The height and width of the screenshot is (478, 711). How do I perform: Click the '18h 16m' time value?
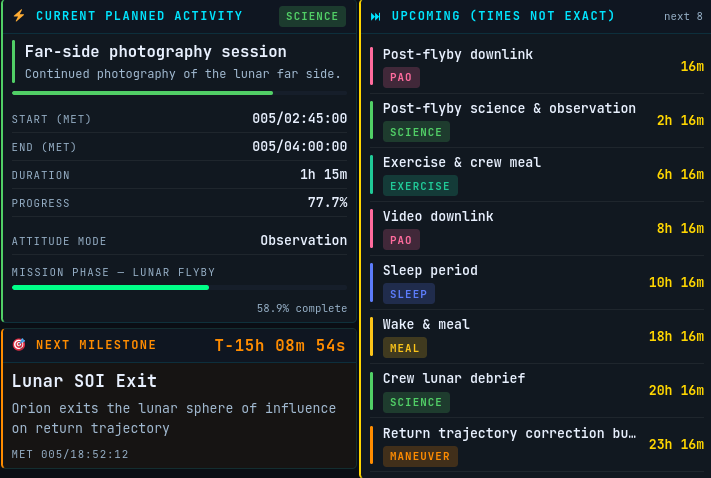[x=676, y=337]
